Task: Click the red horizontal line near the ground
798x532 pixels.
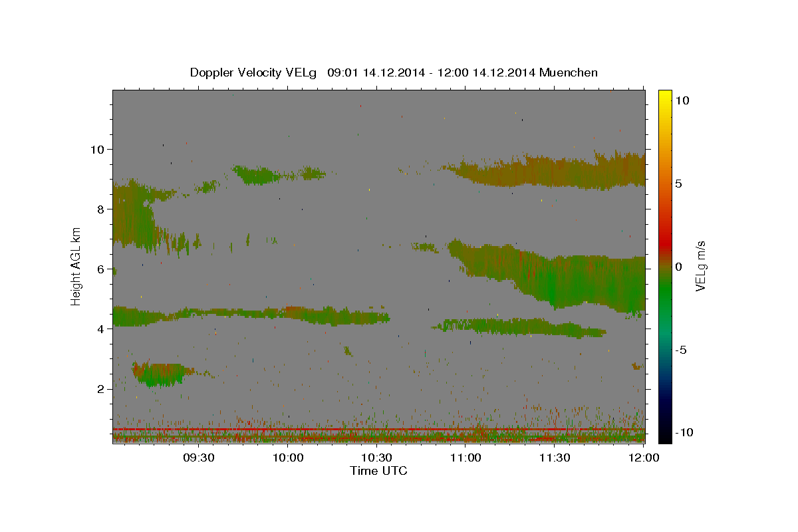Action: tap(378, 430)
